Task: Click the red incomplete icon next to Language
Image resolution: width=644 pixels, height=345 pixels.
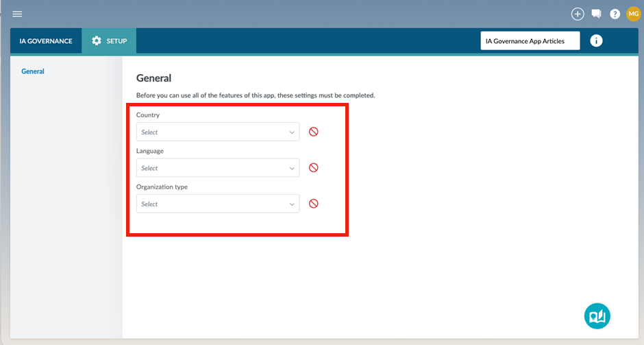Action: [314, 167]
